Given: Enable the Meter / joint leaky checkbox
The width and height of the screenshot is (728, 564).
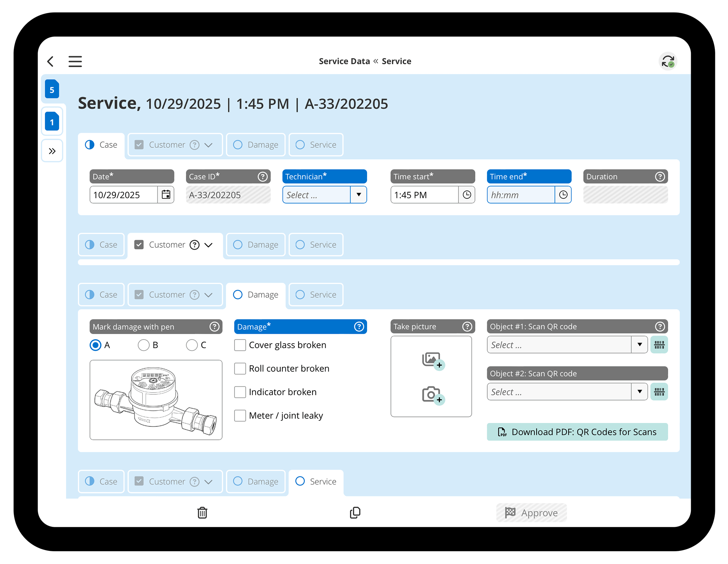Looking at the screenshot, I should [x=240, y=416].
